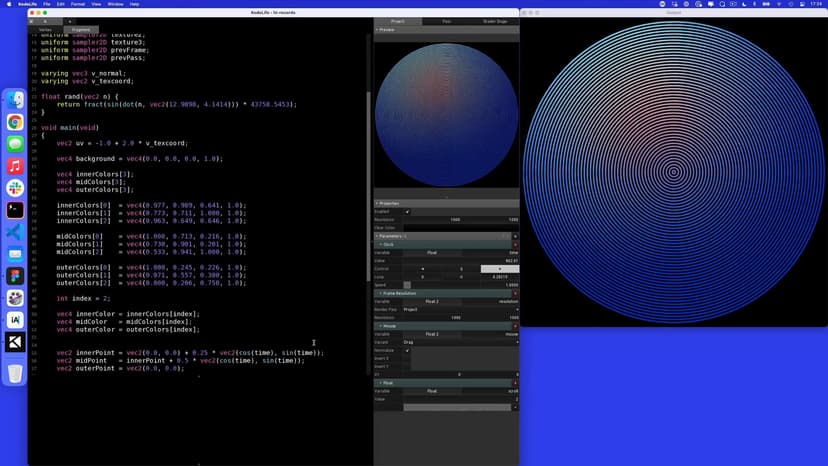Open Figma from the dock
The width and height of the screenshot is (828, 466).
[15, 276]
